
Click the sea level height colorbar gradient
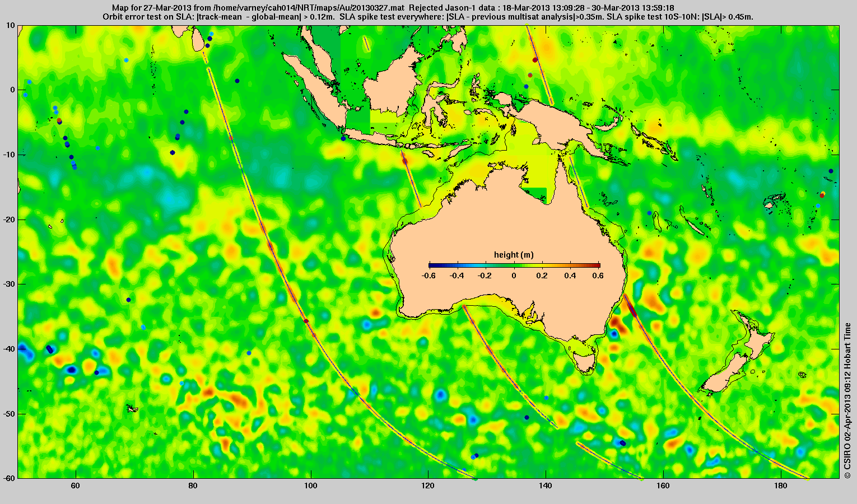click(x=514, y=265)
